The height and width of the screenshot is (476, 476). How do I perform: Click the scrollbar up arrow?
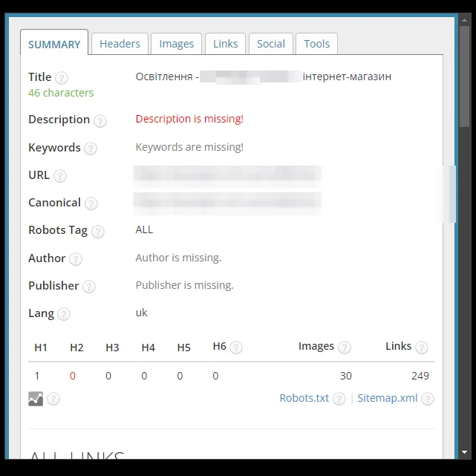click(x=464, y=20)
